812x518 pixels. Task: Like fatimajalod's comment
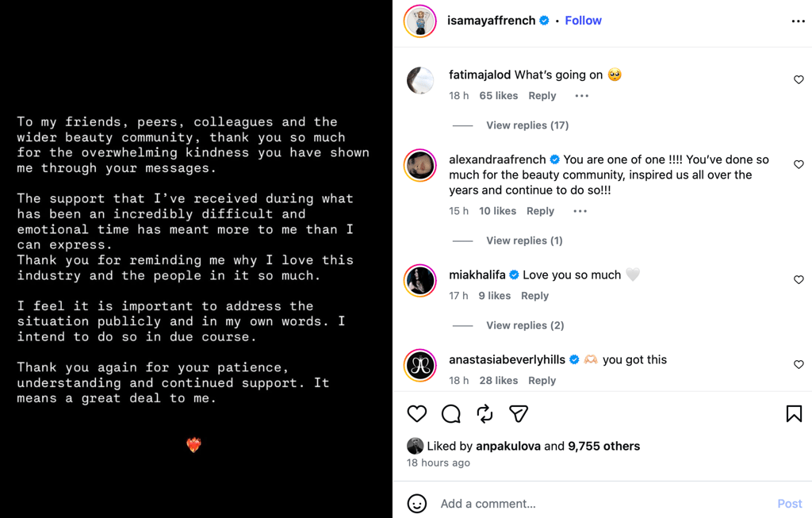point(799,80)
